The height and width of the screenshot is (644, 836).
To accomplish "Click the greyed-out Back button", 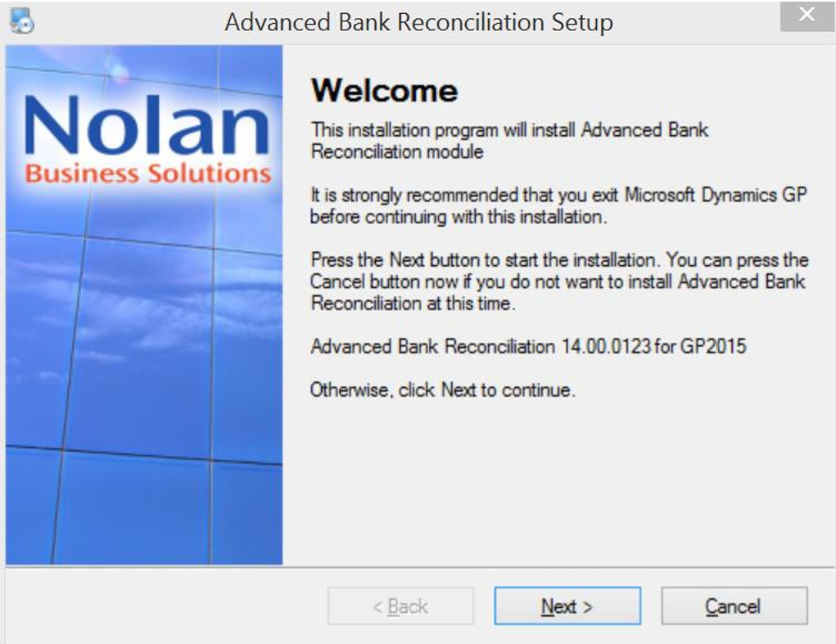I will click(400, 606).
